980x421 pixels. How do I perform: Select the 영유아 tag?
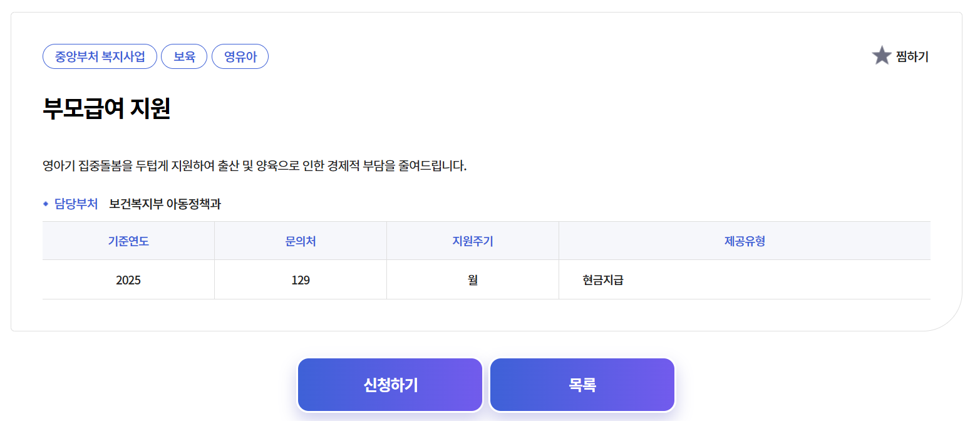coord(240,56)
